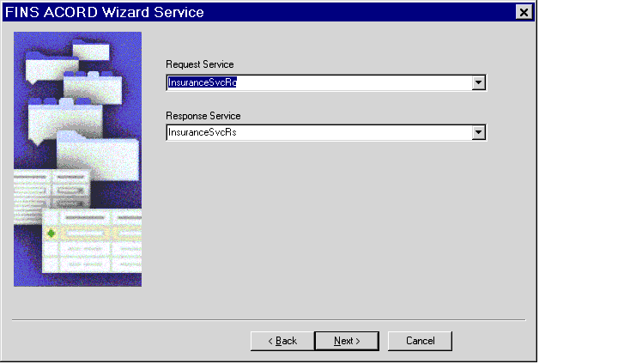Click the FINS ACORD Wizard Service title
This screenshot has width=618, height=364.
(x=105, y=12)
